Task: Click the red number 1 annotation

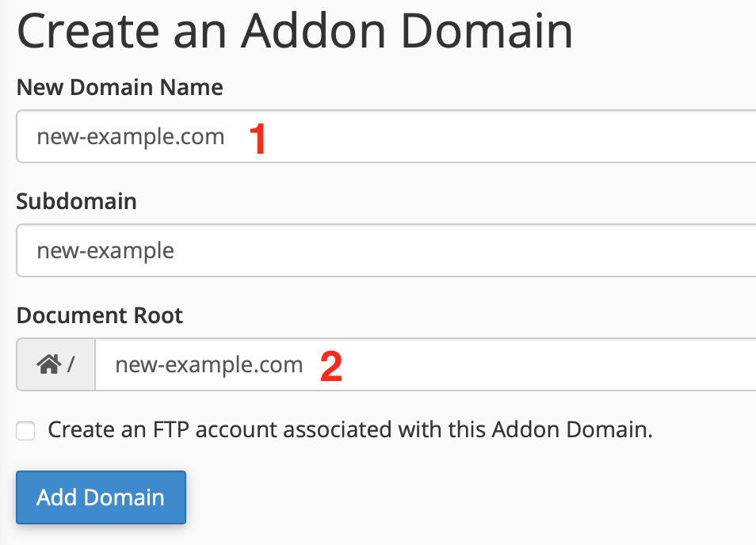Action: coord(258,139)
